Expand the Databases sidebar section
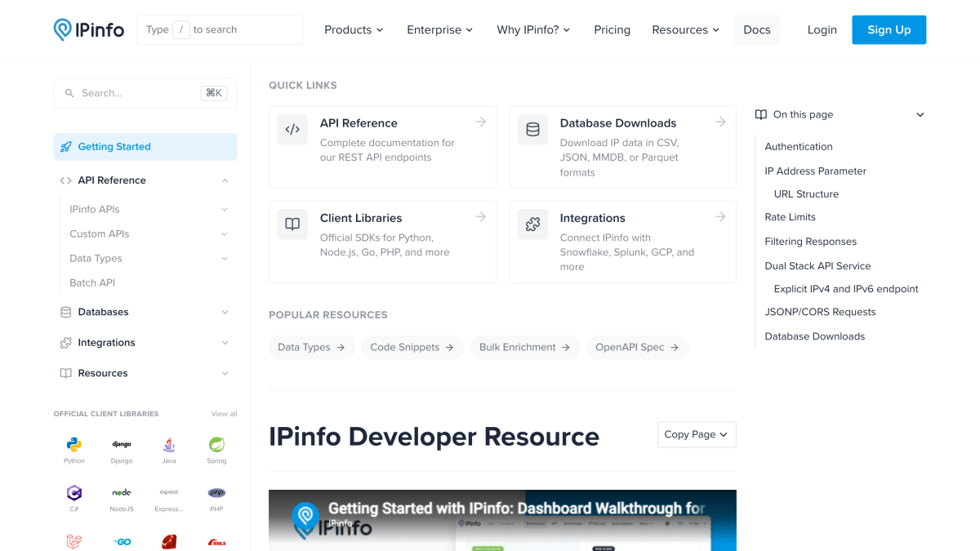 pos(225,312)
